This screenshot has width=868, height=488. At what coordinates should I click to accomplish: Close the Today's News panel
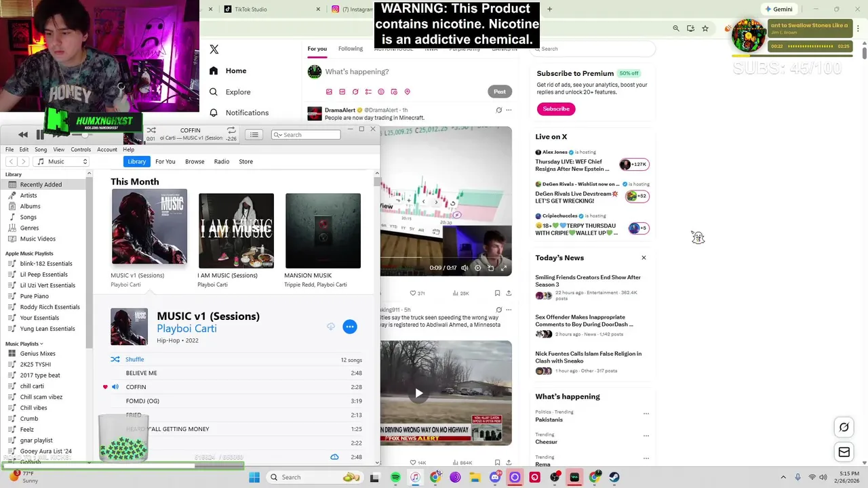click(644, 258)
